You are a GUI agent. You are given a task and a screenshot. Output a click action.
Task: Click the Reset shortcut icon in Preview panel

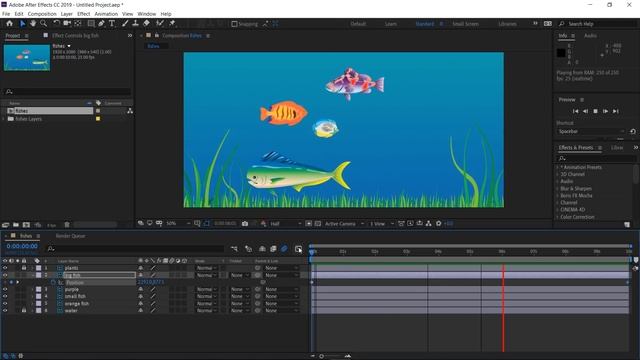[633, 131]
